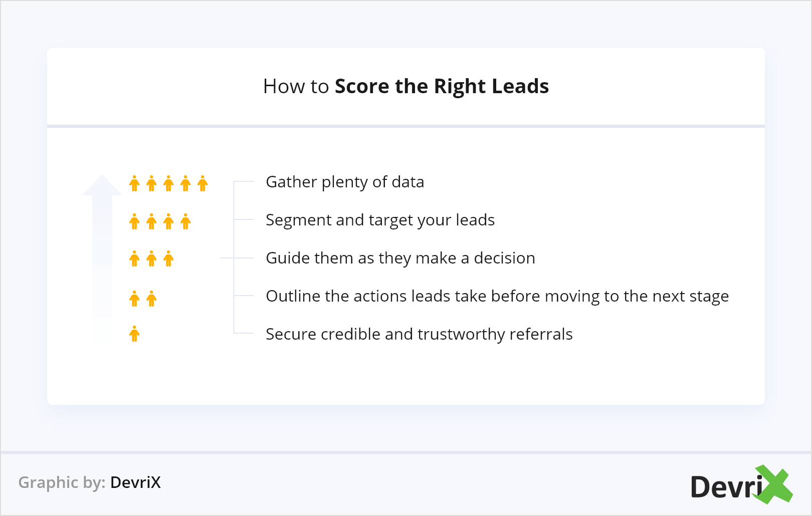The width and height of the screenshot is (812, 516).
Task: Click the "Devri" wordmark in the footer logo
Action: tap(724, 487)
